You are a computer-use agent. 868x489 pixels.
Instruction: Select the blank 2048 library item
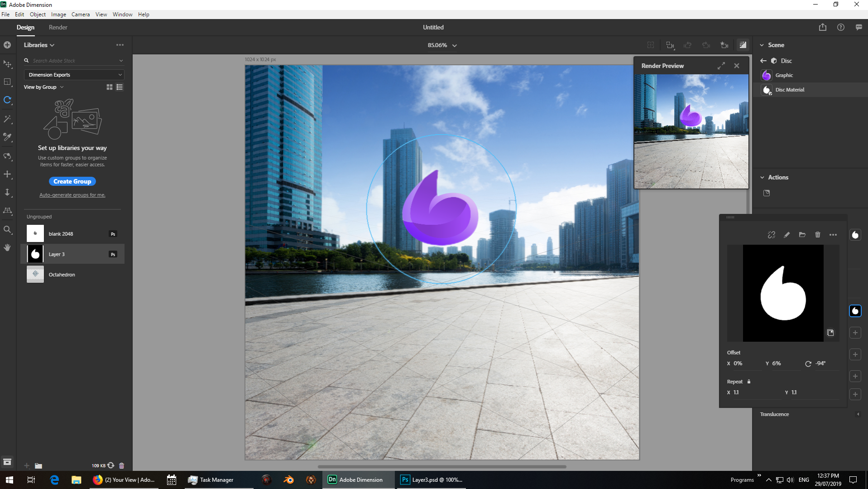[x=72, y=234]
